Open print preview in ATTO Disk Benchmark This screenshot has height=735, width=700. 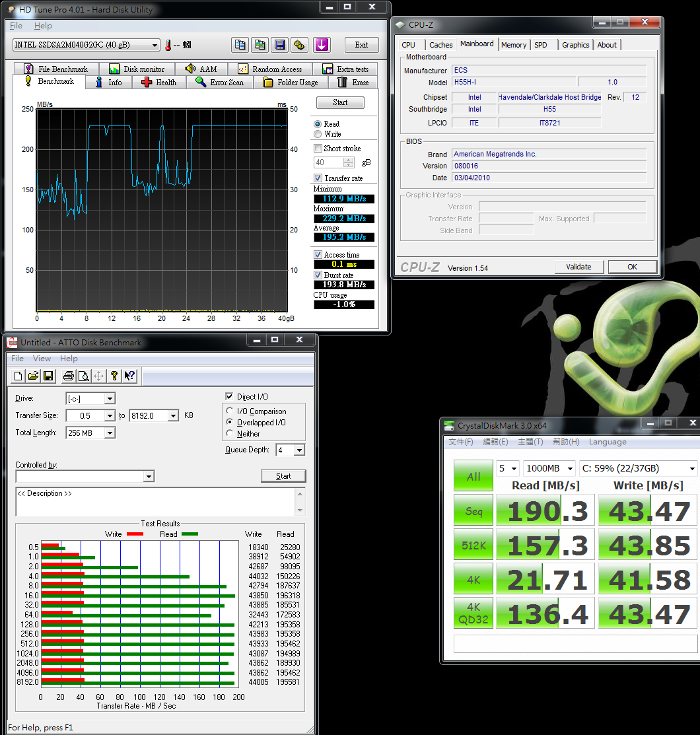pos(83,376)
